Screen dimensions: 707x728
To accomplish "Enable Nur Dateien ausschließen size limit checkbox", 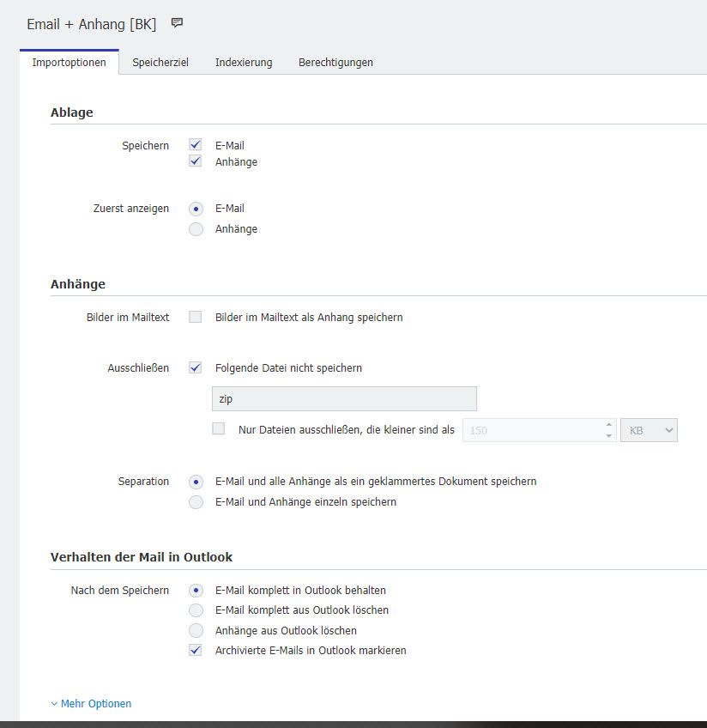I will (x=219, y=429).
